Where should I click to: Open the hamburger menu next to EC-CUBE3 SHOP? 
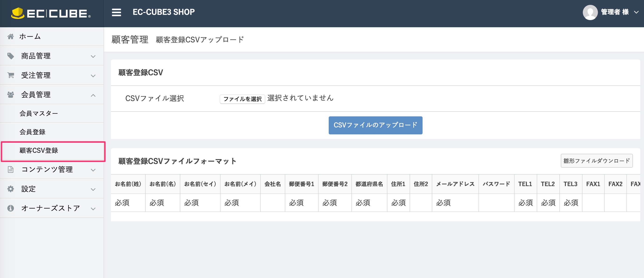(116, 12)
